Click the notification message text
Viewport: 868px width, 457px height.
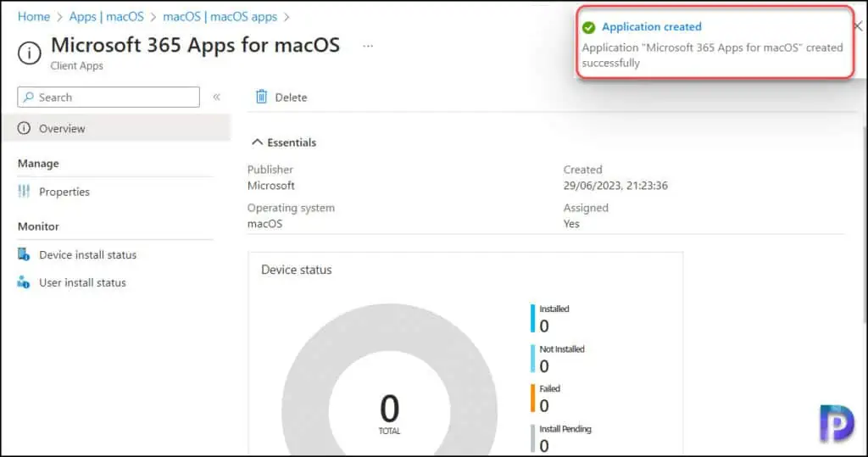point(712,55)
